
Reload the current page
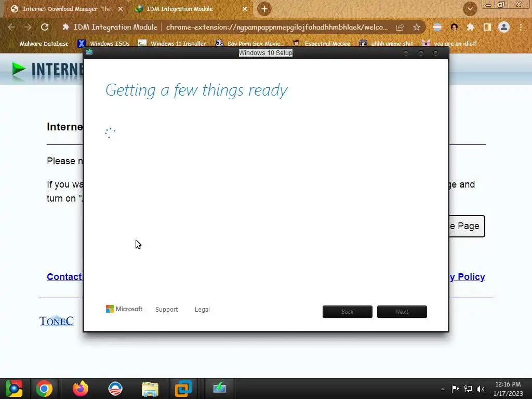point(45,27)
